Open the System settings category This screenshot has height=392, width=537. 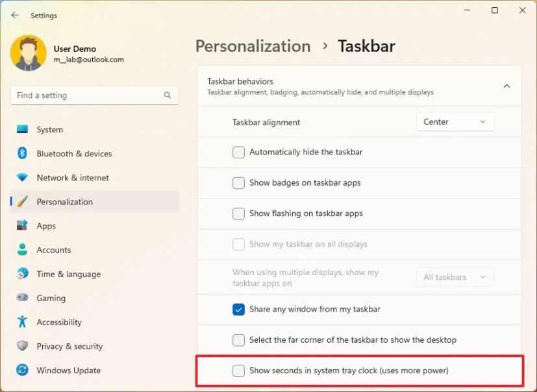50,129
